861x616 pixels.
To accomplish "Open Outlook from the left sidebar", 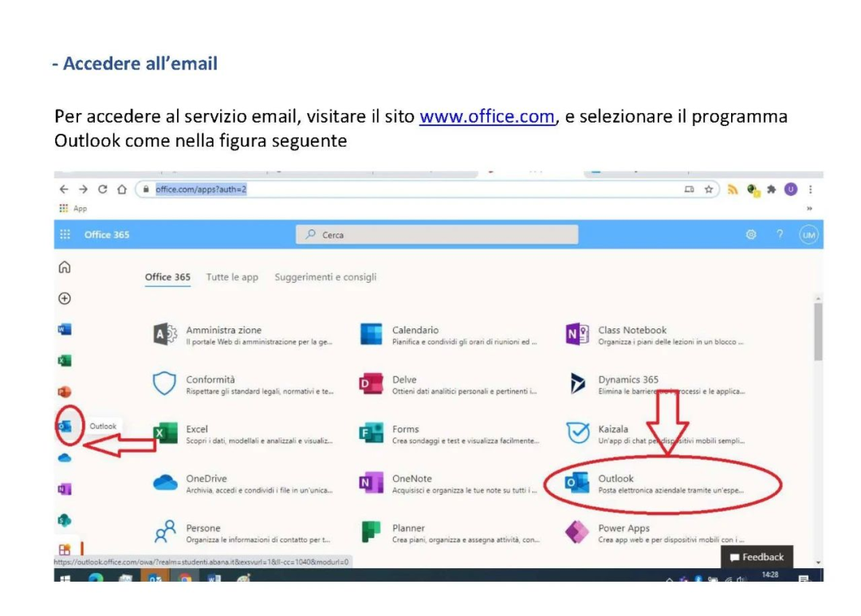I will click(x=65, y=426).
